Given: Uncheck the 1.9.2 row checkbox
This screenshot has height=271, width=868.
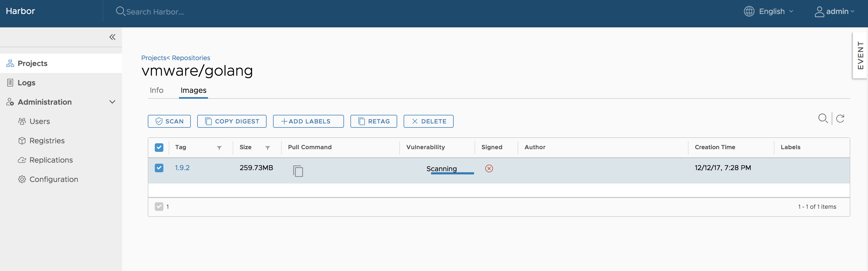Looking at the screenshot, I should (x=159, y=168).
